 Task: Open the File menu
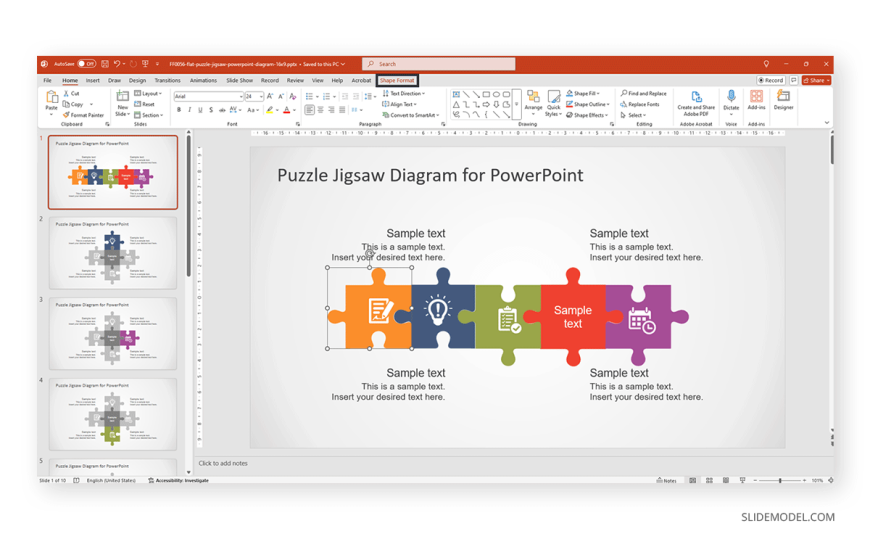click(48, 80)
